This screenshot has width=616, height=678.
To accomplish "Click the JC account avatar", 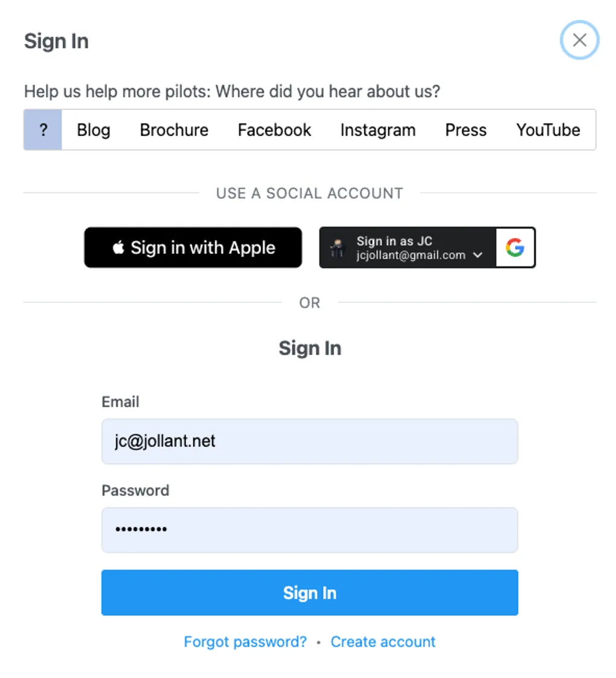I will point(337,248).
